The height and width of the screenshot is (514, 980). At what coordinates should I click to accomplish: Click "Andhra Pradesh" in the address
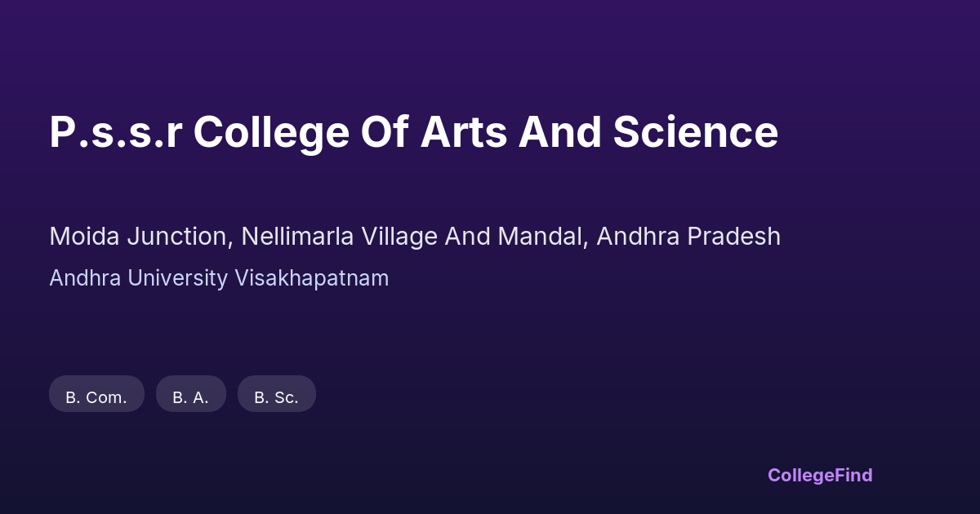click(688, 237)
